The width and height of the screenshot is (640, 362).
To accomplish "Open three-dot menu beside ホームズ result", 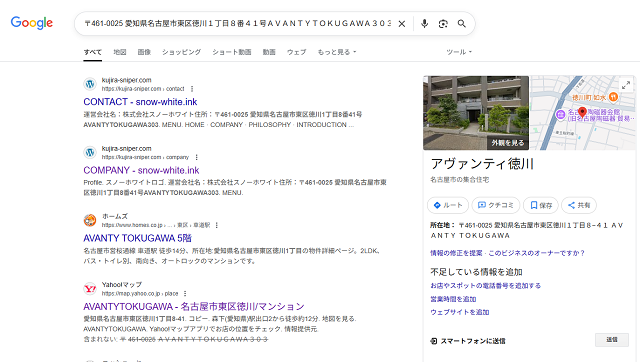I will pos(216,225).
